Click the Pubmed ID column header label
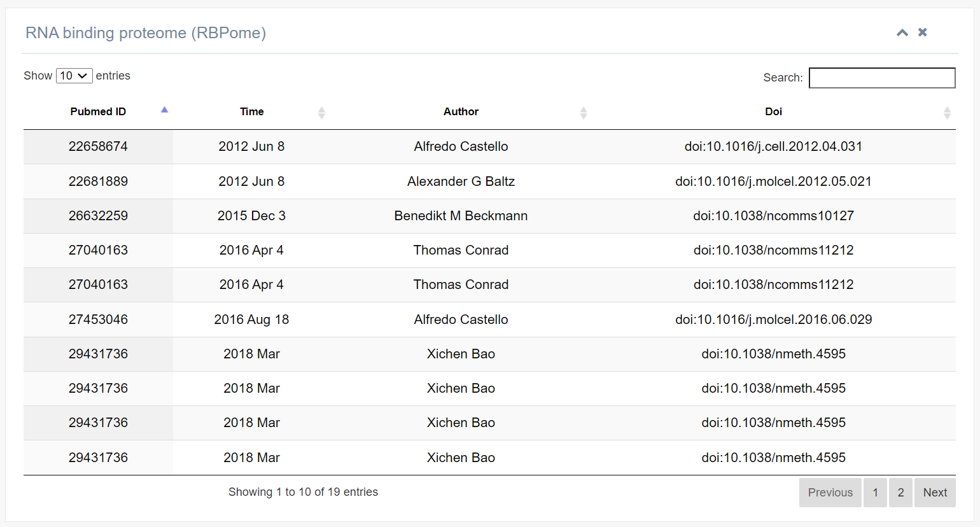This screenshot has height=527, width=980. coord(98,112)
